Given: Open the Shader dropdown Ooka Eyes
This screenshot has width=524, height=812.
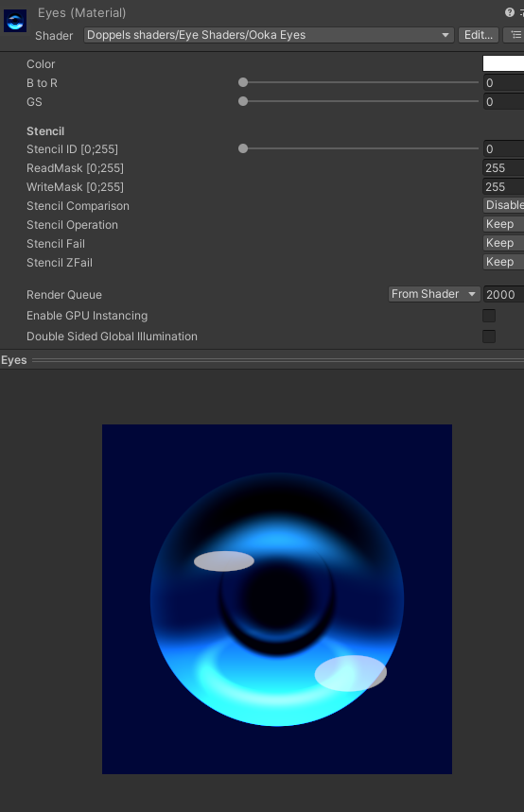Looking at the screenshot, I should [269, 35].
